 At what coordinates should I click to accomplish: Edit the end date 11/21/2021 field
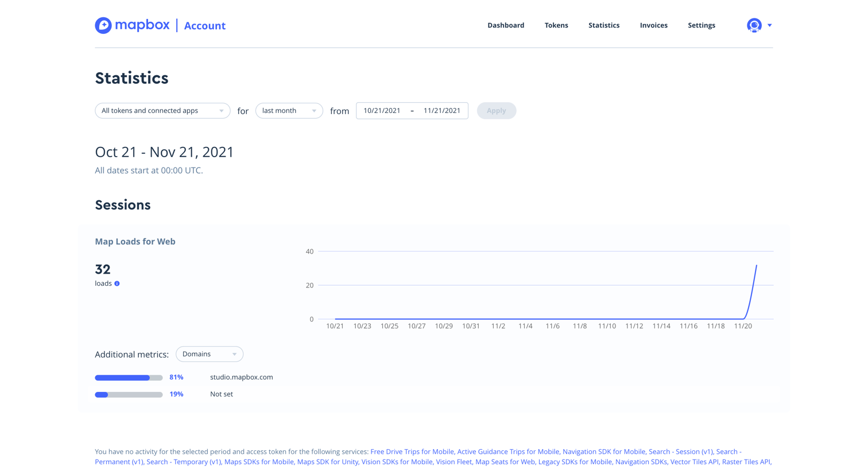[x=442, y=111]
